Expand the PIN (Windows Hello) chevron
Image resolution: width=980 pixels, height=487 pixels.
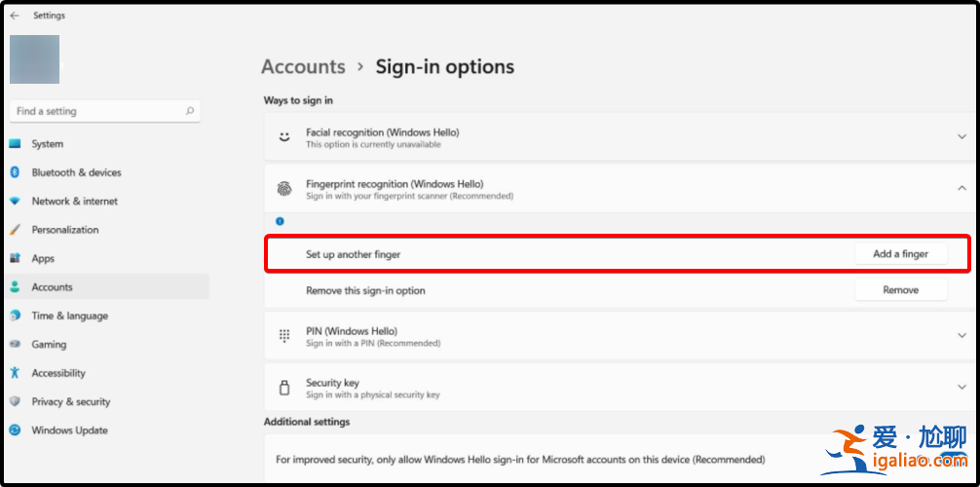tap(961, 336)
